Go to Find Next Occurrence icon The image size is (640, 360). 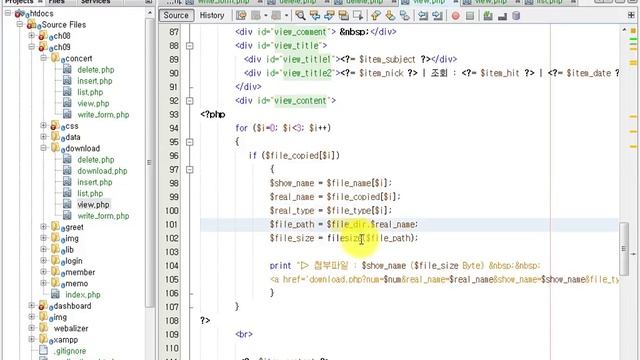[329, 16]
